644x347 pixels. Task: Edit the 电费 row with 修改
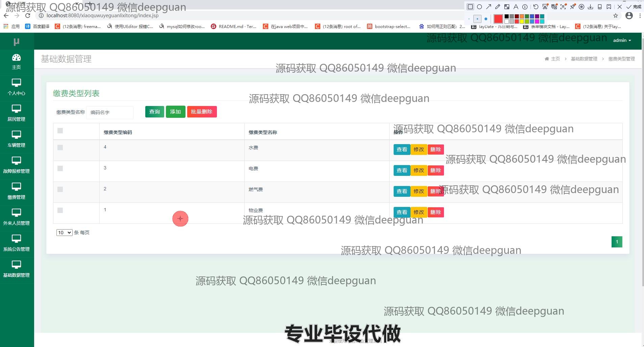tap(419, 170)
